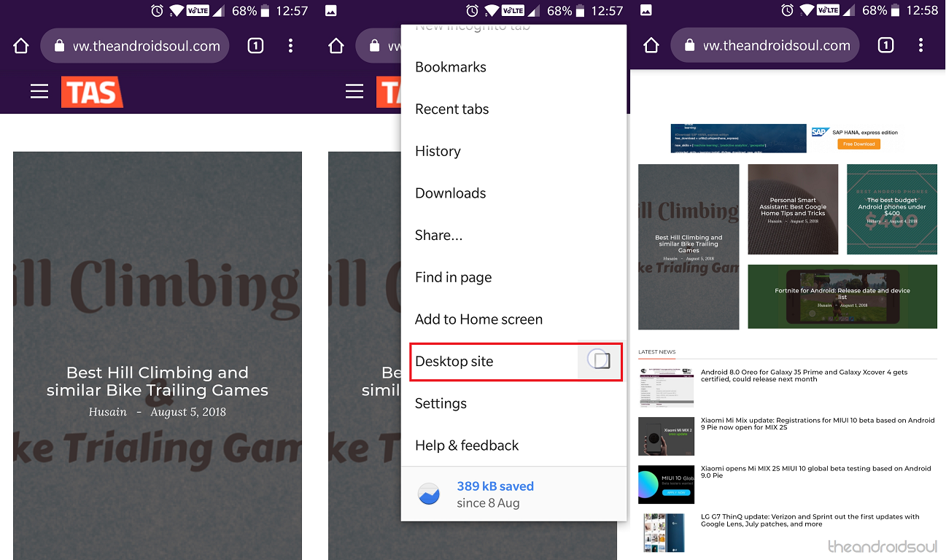Viewport: 946px width, 560px height.
Task: Click the MIUI 10 Global news thumbnail
Action: pos(666,484)
